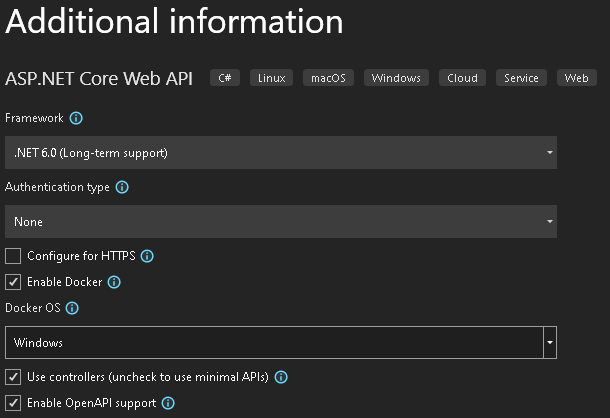
Task: Click the Enable OpenAPI support info icon
Action: click(x=168, y=403)
